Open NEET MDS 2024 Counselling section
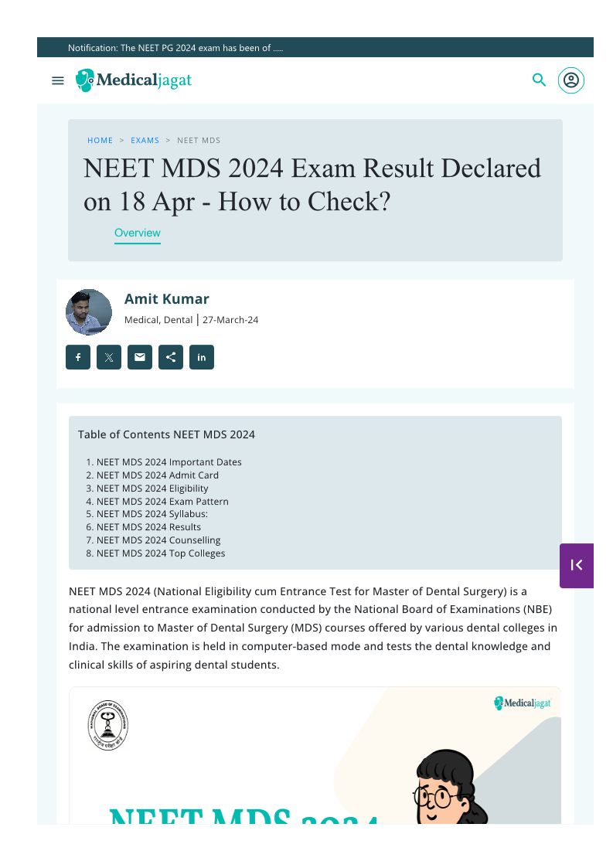The width and height of the screenshot is (613, 868). pos(158,540)
